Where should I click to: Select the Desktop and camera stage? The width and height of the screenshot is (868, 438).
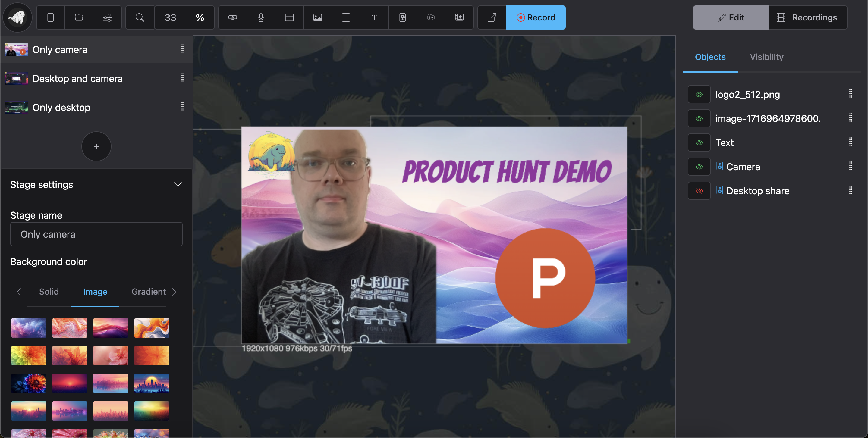(x=96, y=78)
